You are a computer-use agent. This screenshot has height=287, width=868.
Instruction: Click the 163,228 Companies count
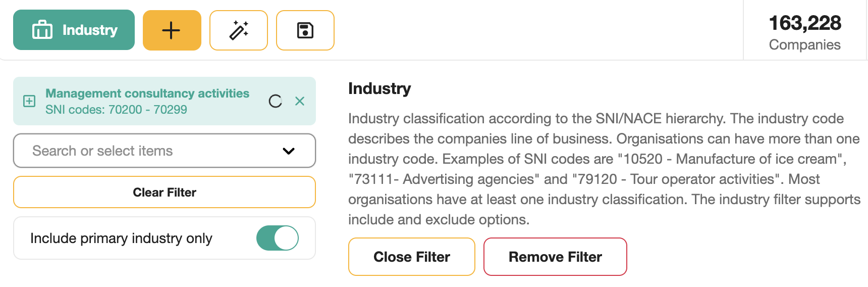point(805,32)
